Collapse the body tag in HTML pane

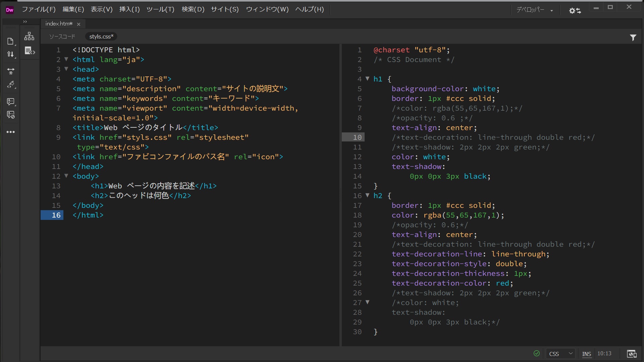click(x=66, y=176)
